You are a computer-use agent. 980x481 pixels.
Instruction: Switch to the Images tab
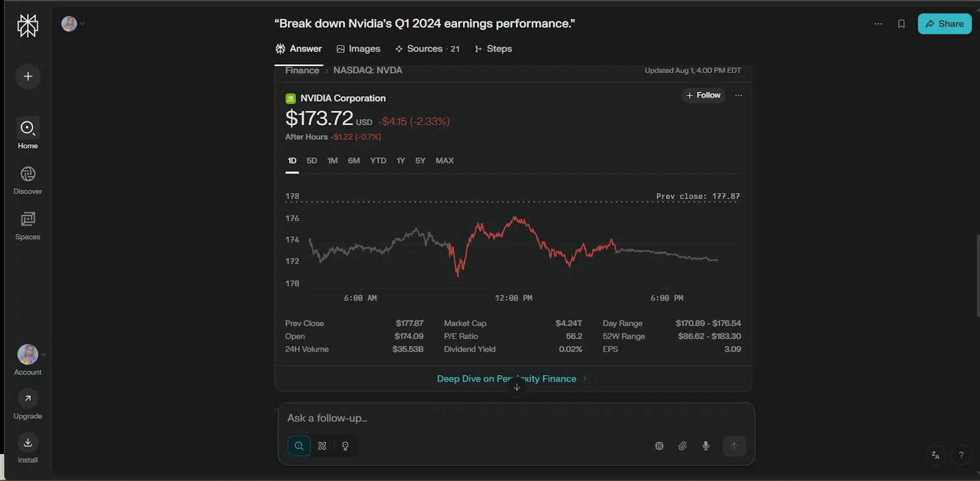(358, 49)
